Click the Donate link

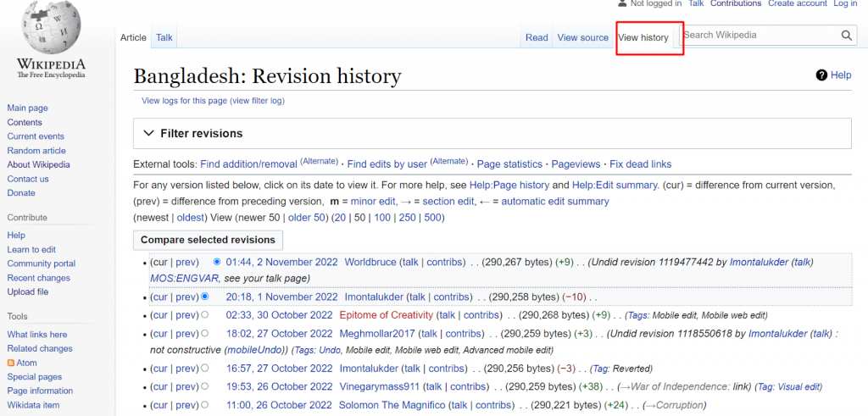coord(21,192)
